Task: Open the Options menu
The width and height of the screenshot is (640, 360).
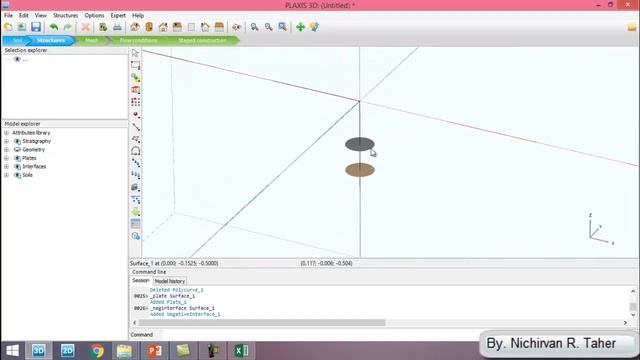Action: tap(94, 15)
